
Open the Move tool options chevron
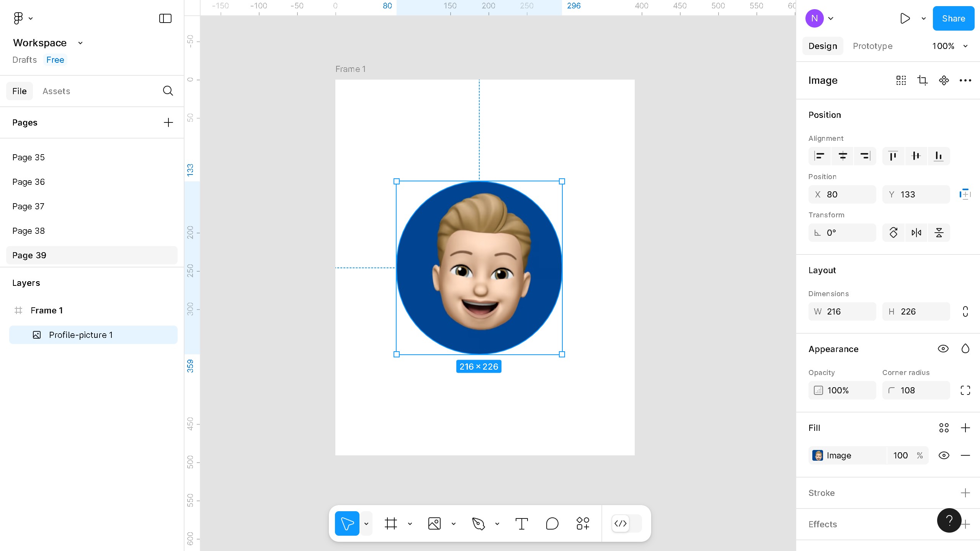pos(366,523)
